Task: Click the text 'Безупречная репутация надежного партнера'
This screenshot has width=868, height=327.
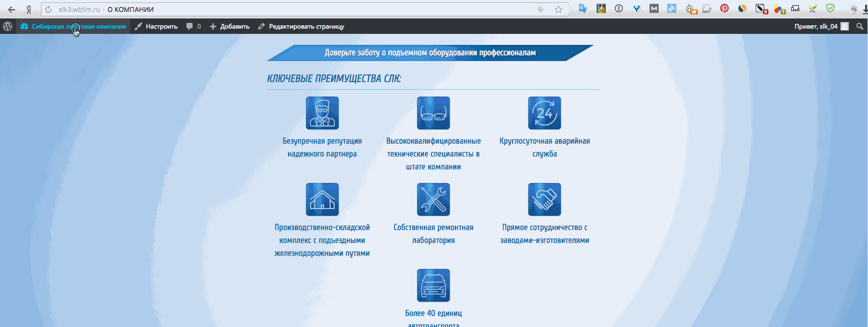Action: (322, 148)
